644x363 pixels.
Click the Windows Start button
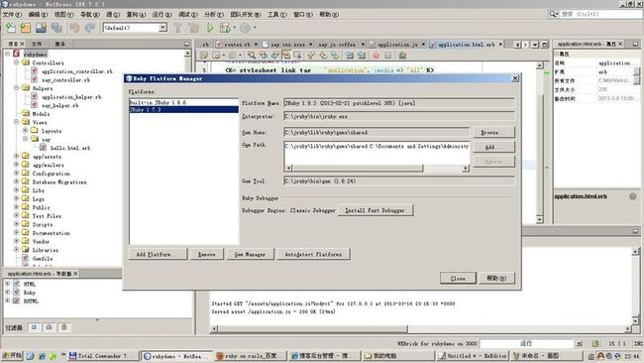(12, 356)
